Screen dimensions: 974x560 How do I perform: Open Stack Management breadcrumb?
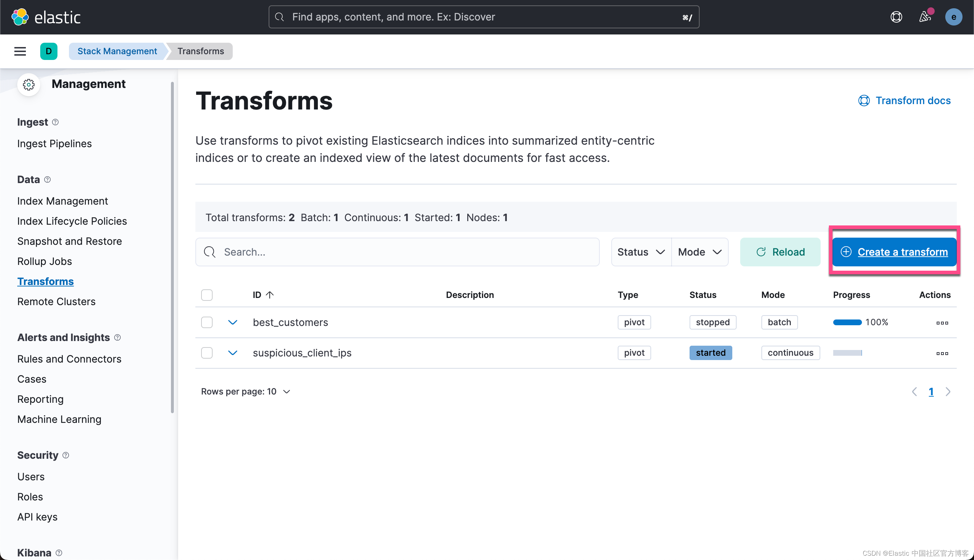[117, 51]
